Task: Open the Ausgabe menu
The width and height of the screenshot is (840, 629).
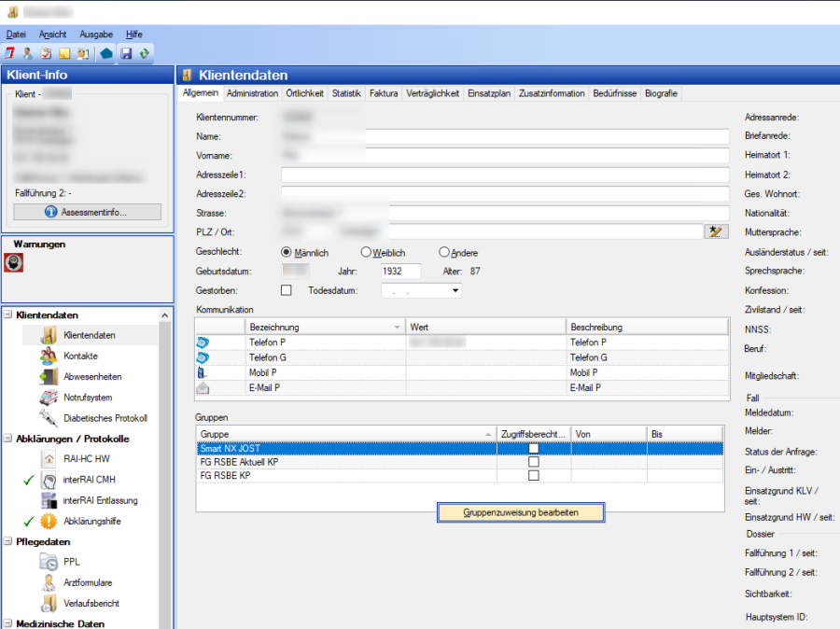Action: tap(96, 34)
